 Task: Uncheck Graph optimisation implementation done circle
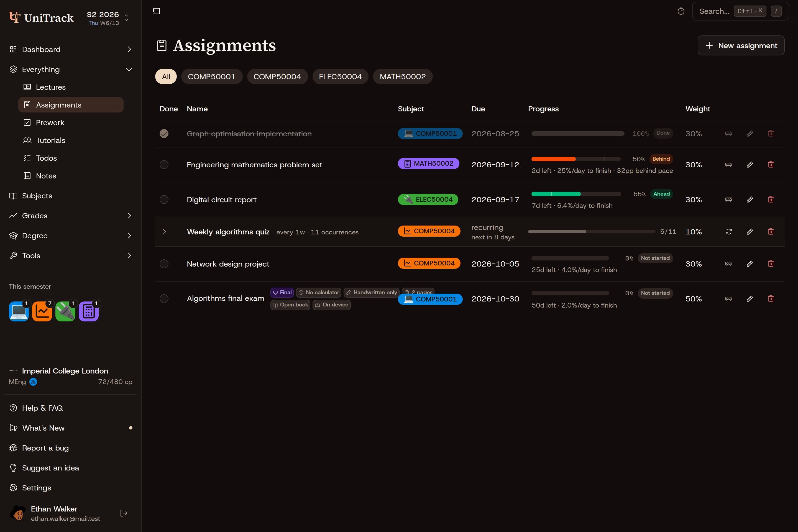coord(164,133)
